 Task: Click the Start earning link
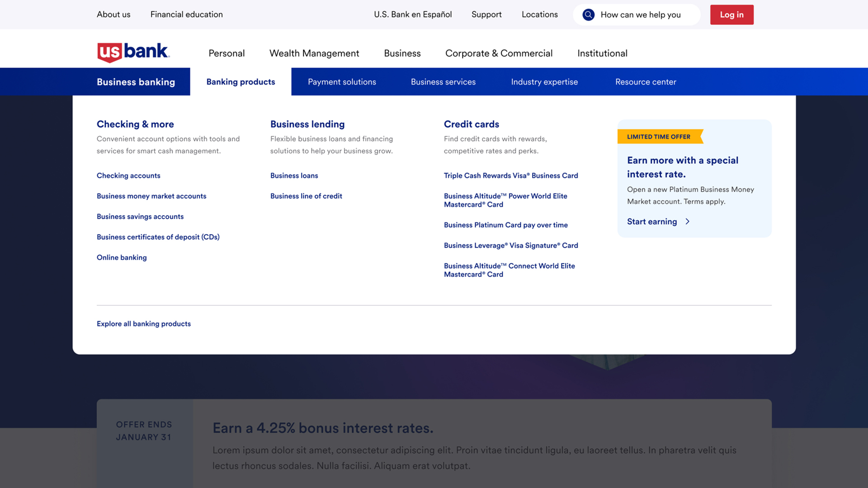(652, 221)
